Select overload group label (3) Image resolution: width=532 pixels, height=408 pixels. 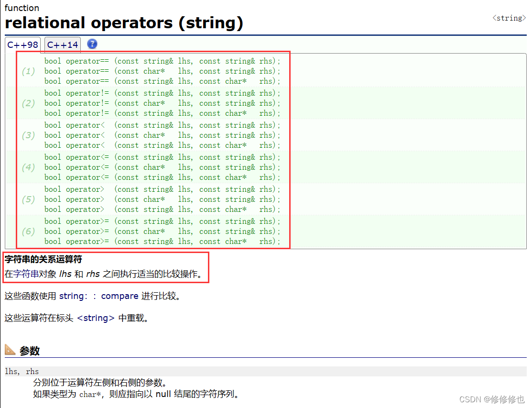27,135
